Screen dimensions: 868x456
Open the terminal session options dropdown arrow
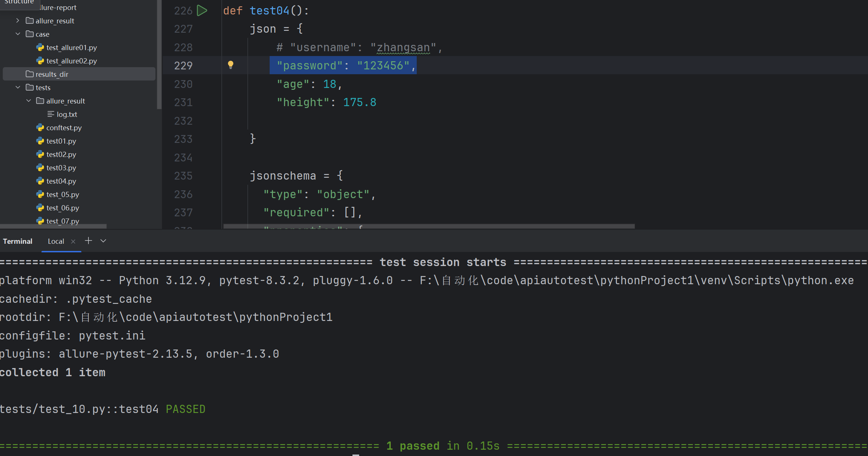(x=103, y=241)
